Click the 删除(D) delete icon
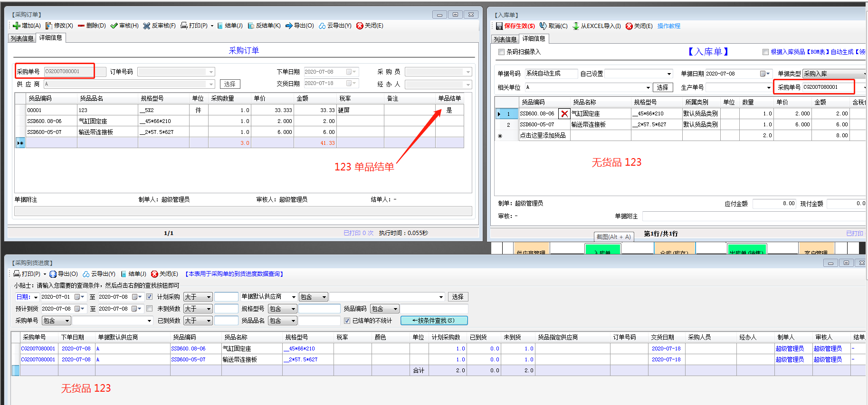 point(81,26)
